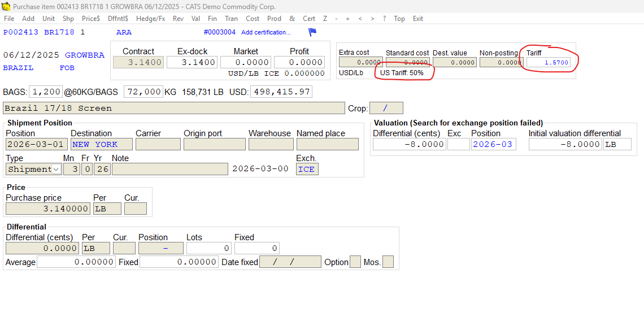644x312 pixels.
Task: Click the Top menu item
Action: point(399,19)
